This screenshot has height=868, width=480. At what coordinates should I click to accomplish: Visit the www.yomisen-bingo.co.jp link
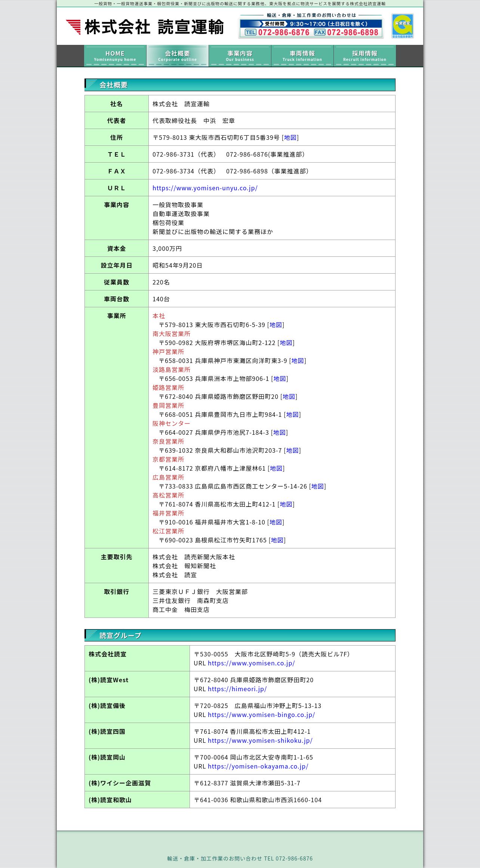point(261,715)
